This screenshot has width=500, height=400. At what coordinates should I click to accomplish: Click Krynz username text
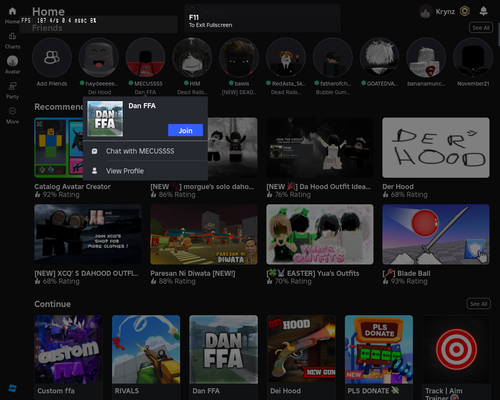[x=445, y=12]
